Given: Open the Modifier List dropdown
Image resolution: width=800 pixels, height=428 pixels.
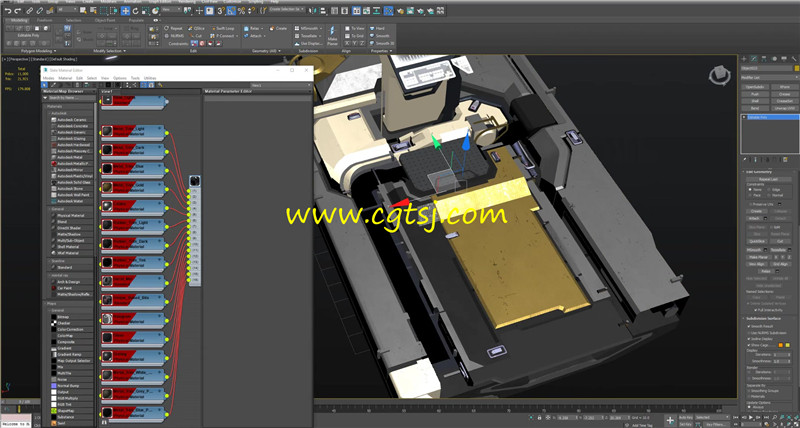Looking at the screenshot, I should pos(769,78).
